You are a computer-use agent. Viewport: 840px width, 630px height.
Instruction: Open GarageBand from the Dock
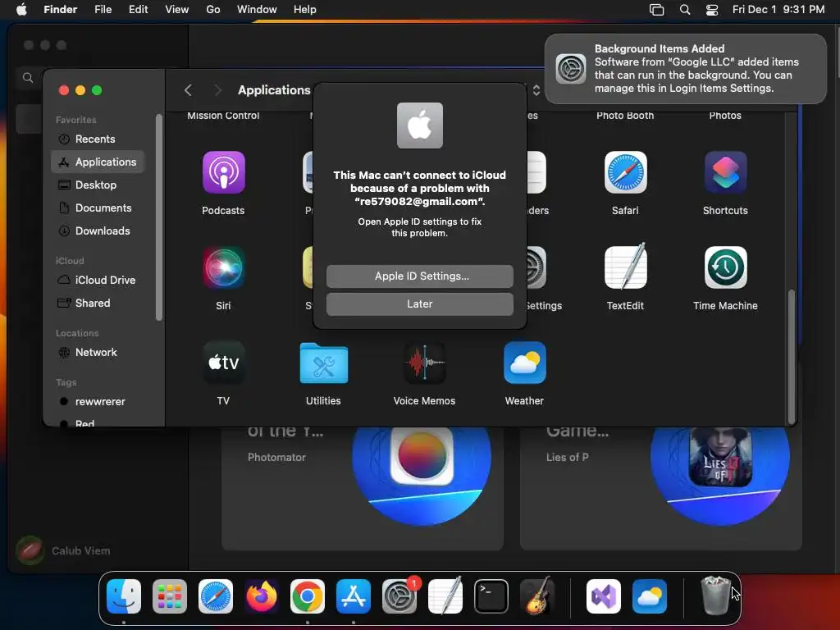537,596
